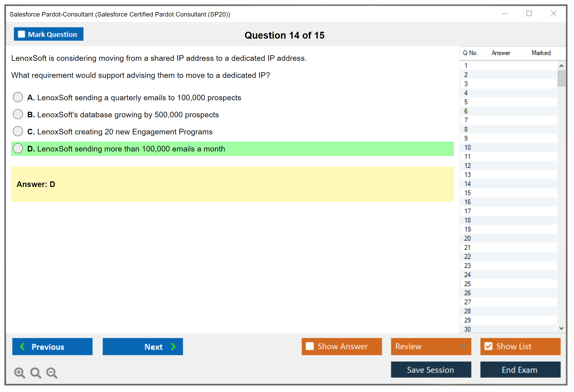
Task: Choose radio option D 100,000 emails monthly
Action: pyautogui.click(x=18, y=148)
